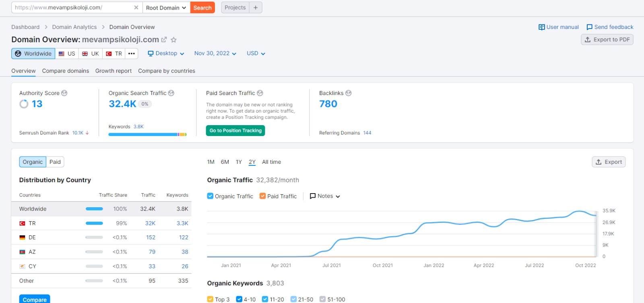Open the Growth report tab
The width and height of the screenshot is (644, 303).
click(x=114, y=71)
